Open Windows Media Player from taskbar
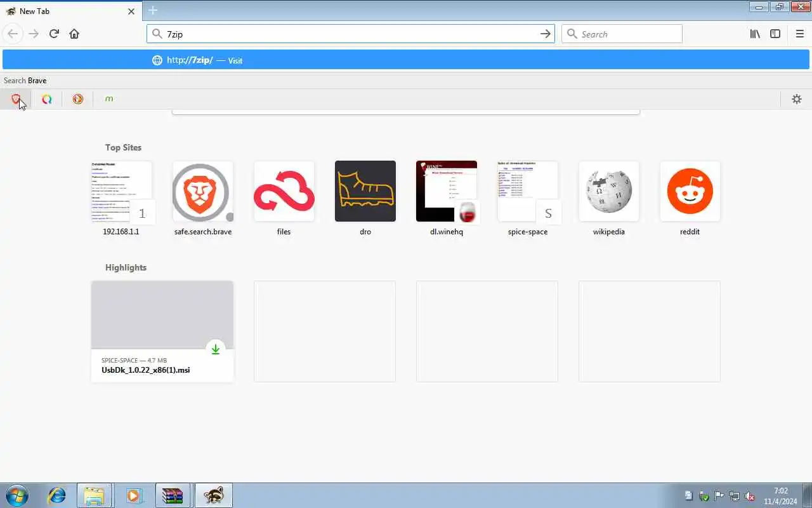 134,495
